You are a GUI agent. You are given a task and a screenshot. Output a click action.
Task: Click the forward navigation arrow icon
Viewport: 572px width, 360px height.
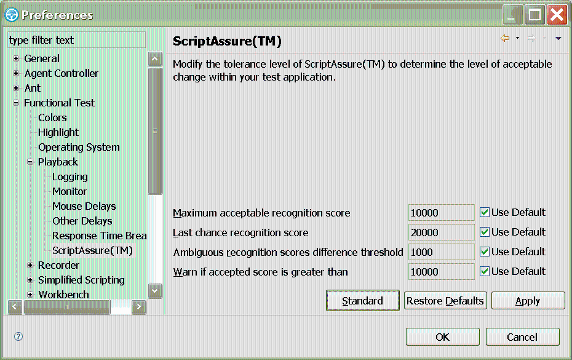[532, 38]
